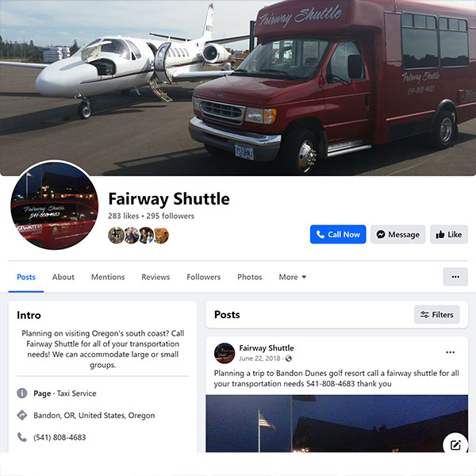Open the Fairway Shuttle profile picture
Image resolution: width=476 pixels, height=476 pixels.
54,205
